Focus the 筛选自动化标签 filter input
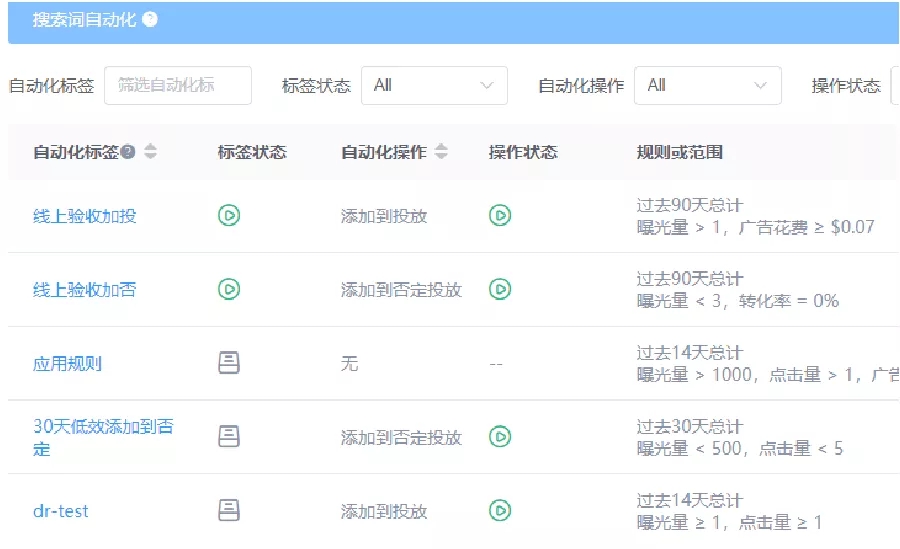The height and width of the screenshot is (549, 900). (178, 86)
